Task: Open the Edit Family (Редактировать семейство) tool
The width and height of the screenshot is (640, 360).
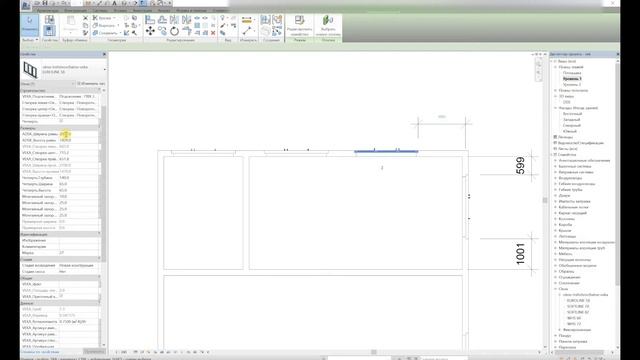Action: pos(299,25)
